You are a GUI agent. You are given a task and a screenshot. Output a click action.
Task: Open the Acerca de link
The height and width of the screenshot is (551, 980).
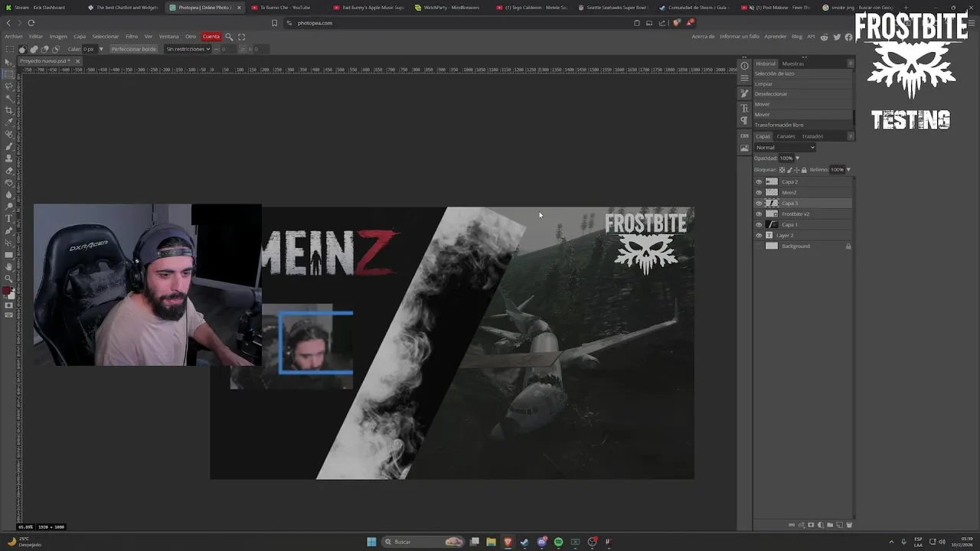(703, 37)
